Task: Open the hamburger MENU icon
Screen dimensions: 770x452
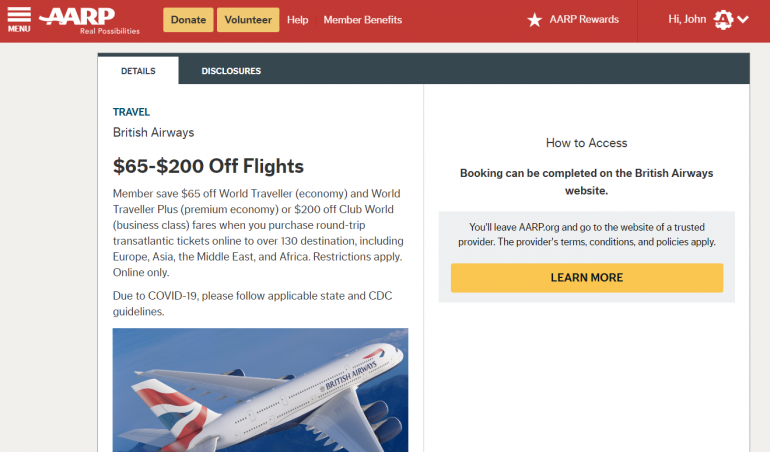Action: 19,19
